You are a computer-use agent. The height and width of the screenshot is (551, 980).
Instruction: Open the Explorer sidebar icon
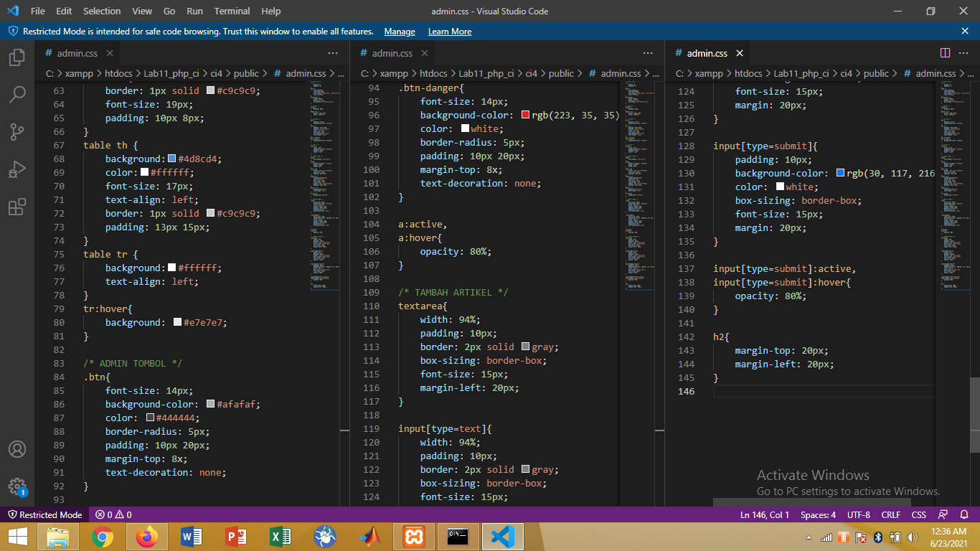[17, 57]
